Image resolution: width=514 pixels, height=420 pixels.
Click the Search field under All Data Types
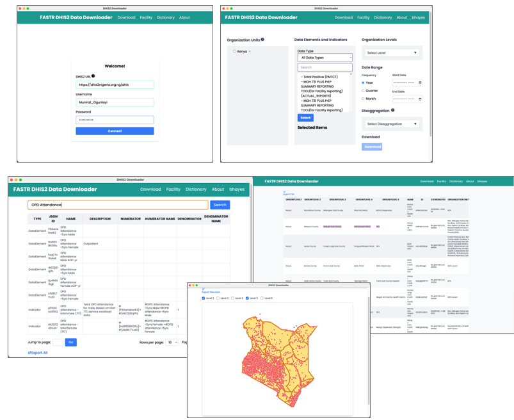point(325,67)
